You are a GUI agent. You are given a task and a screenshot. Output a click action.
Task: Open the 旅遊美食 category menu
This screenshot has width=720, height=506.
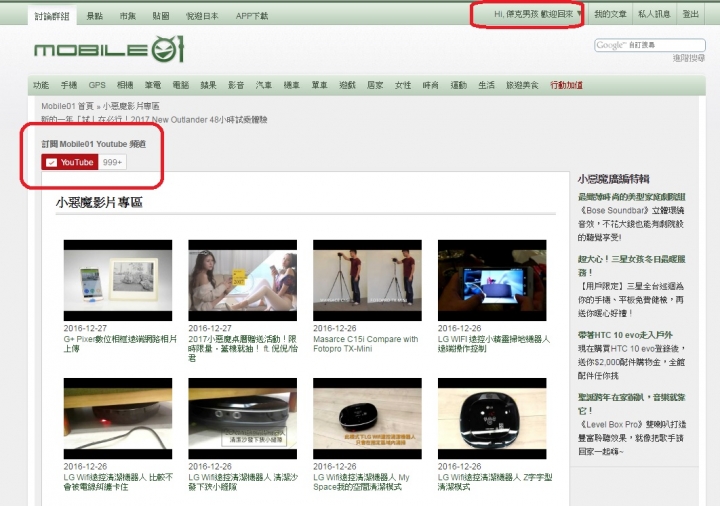coord(522,85)
